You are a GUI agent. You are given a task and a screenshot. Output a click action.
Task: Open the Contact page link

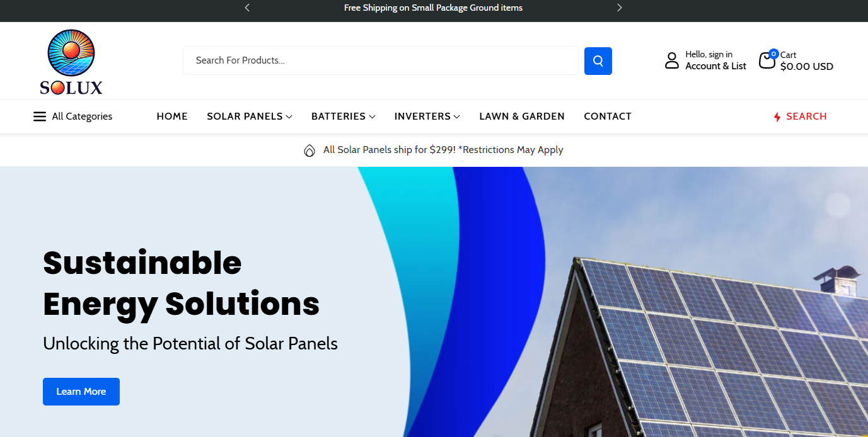(608, 116)
